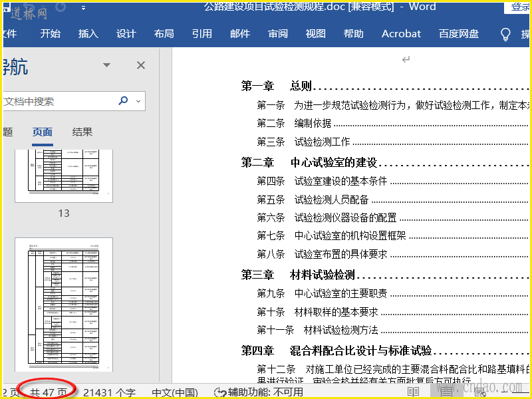Expand the search options dropdown arrow

click(x=138, y=101)
